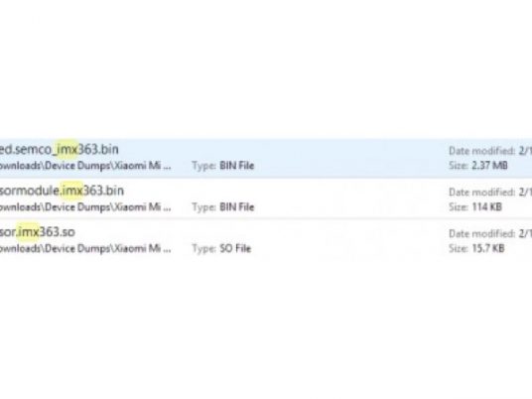
Task: Select the semco_imx363.bin file name
Action: click(x=59, y=149)
